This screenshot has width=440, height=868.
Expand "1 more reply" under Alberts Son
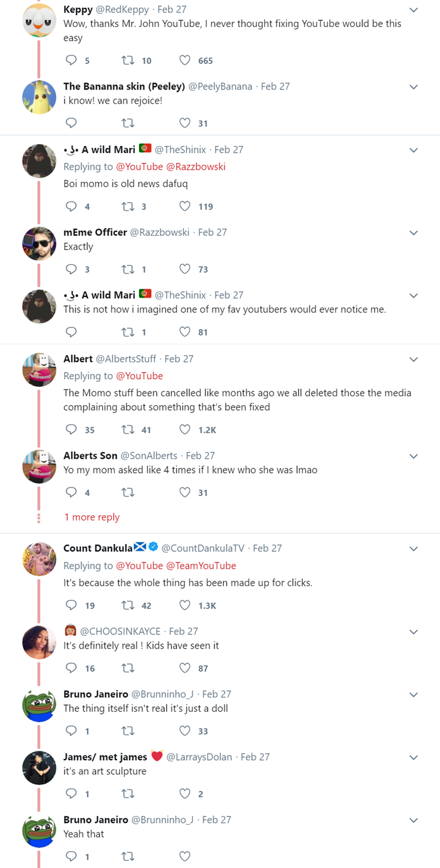click(x=92, y=517)
